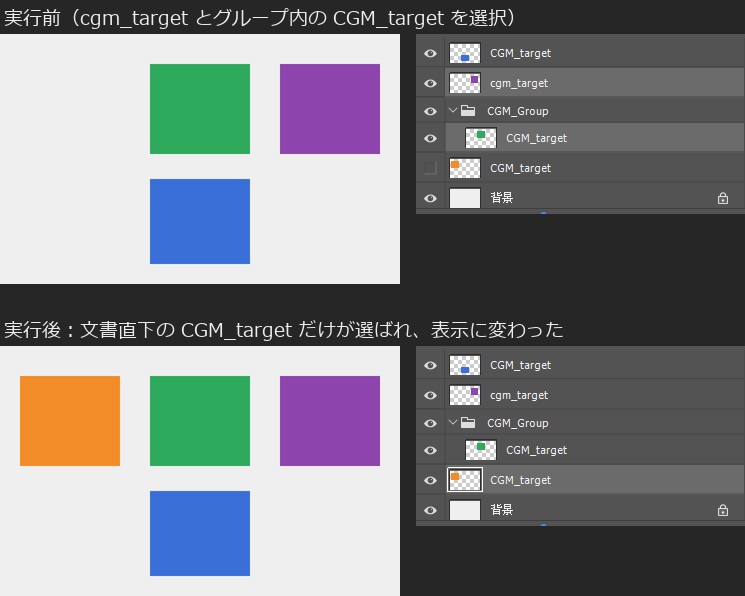The width and height of the screenshot is (745, 596).
Task: Select purple-square layer thumbnail in 実行後 panel
Action: click(x=465, y=395)
